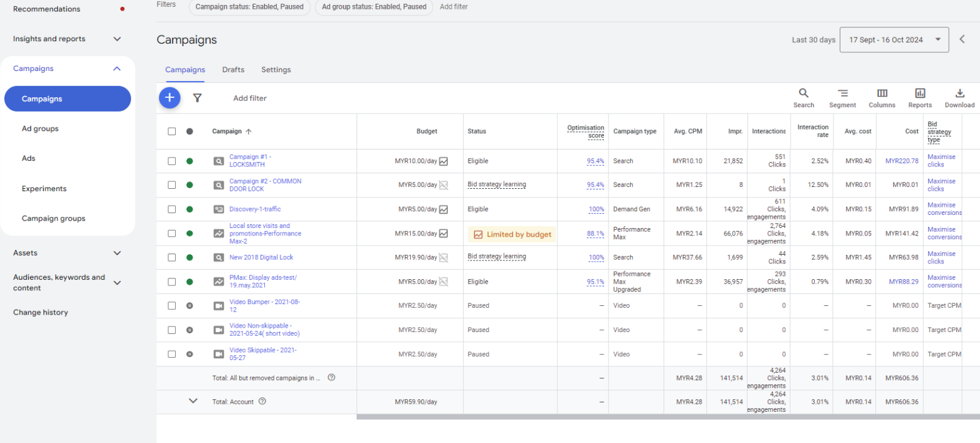Open the Columns chooser

coord(882,97)
